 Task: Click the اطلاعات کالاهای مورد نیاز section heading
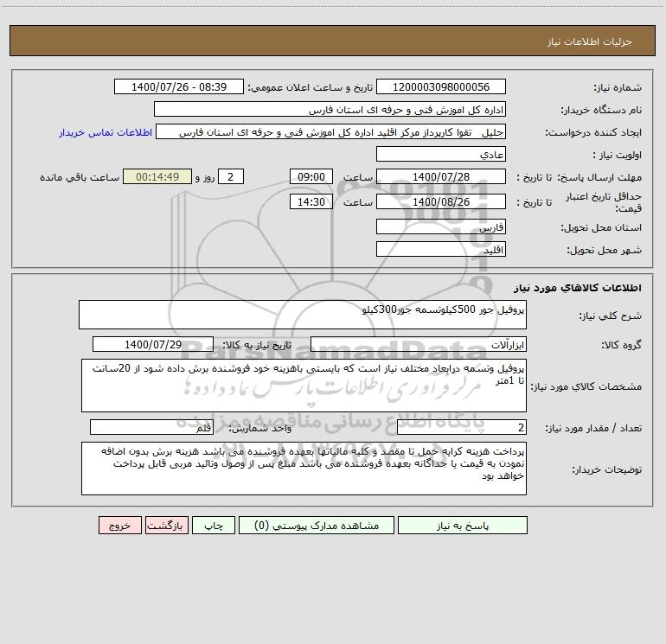click(578, 288)
